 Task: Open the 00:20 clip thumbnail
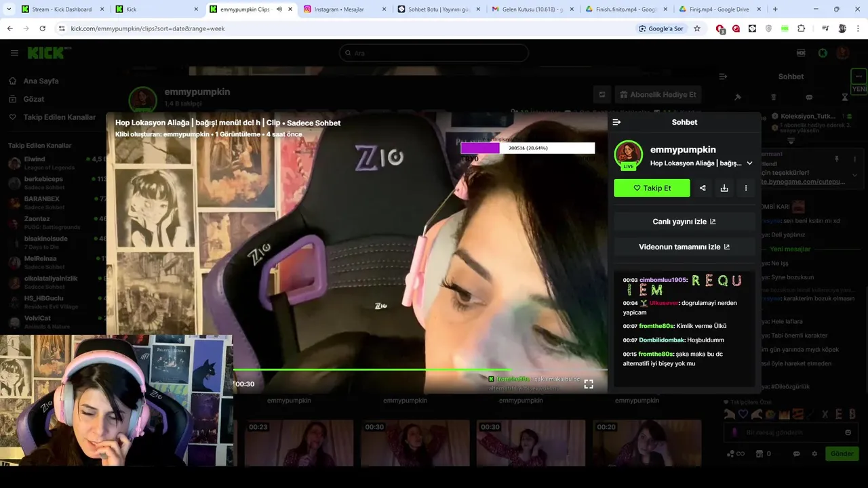[x=647, y=443]
